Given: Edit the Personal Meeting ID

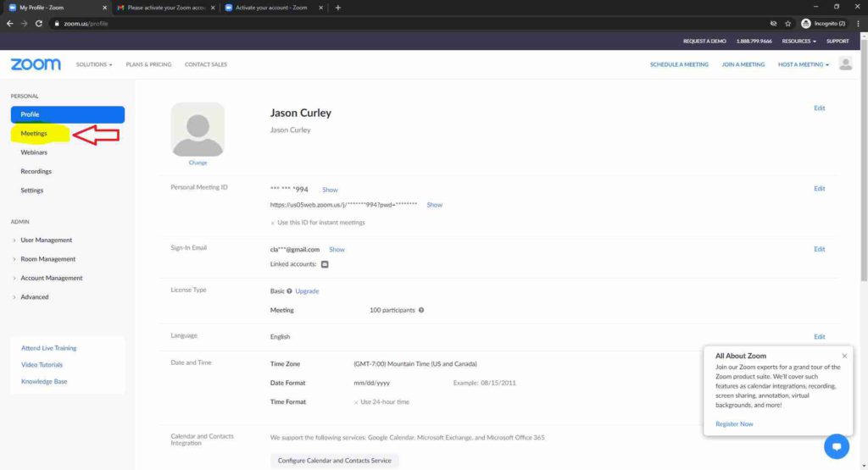Looking at the screenshot, I should [x=820, y=189].
